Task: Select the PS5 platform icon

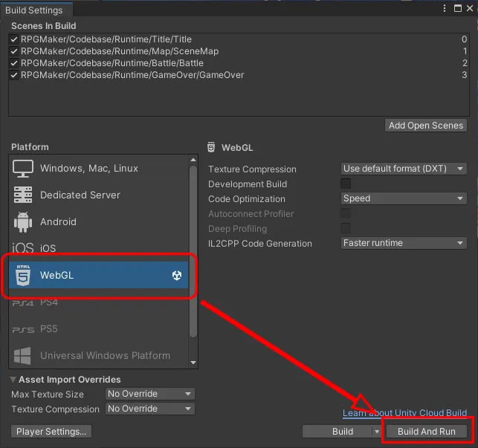Action: [x=23, y=329]
